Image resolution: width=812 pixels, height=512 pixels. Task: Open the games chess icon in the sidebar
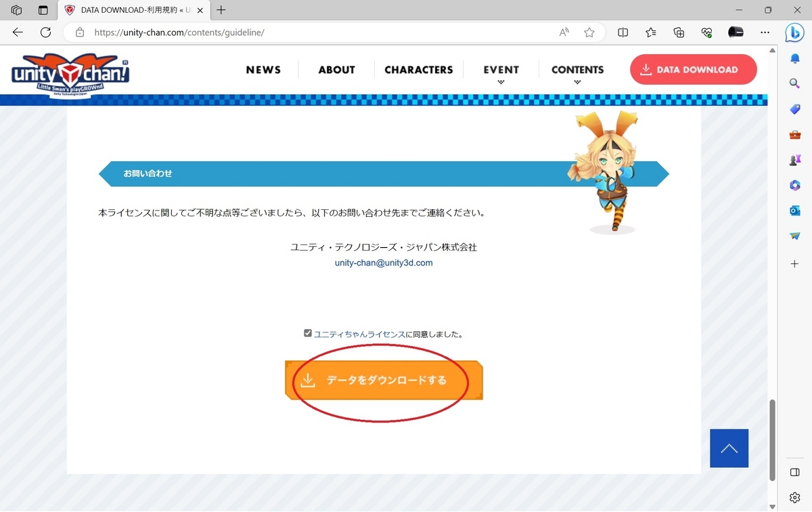click(x=795, y=160)
